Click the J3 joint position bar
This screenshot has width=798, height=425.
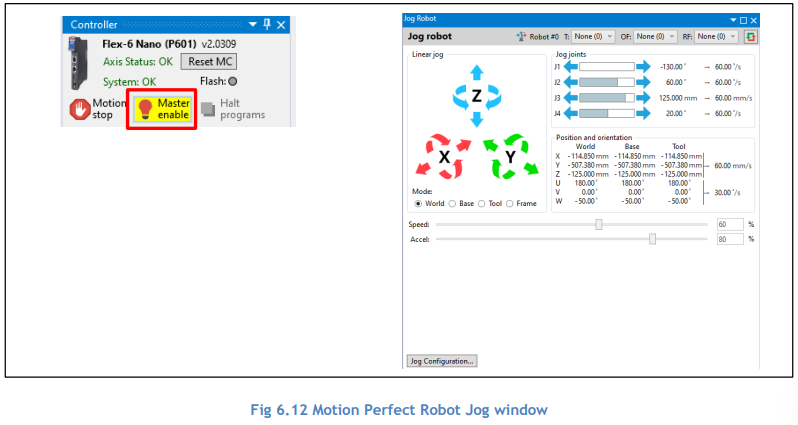coord(607,98)
